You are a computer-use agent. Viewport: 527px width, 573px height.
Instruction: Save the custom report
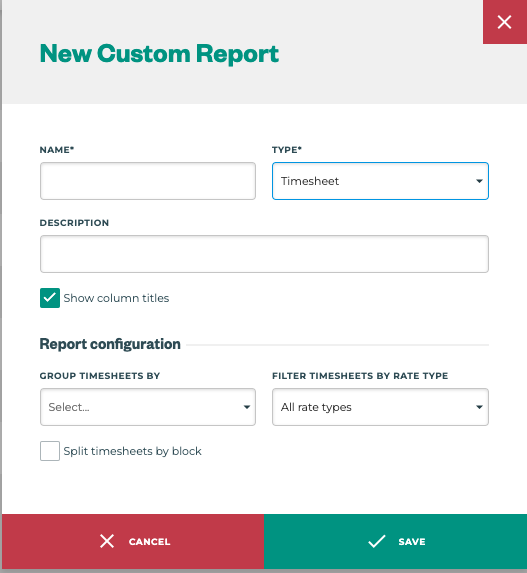395,542
